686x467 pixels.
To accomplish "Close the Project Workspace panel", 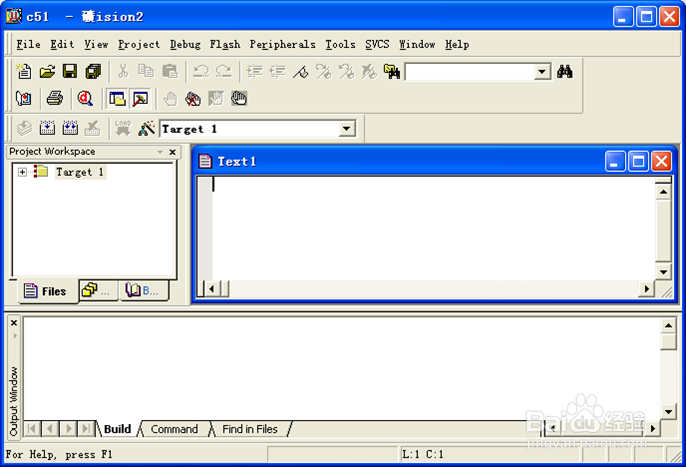I will (172, 152).
